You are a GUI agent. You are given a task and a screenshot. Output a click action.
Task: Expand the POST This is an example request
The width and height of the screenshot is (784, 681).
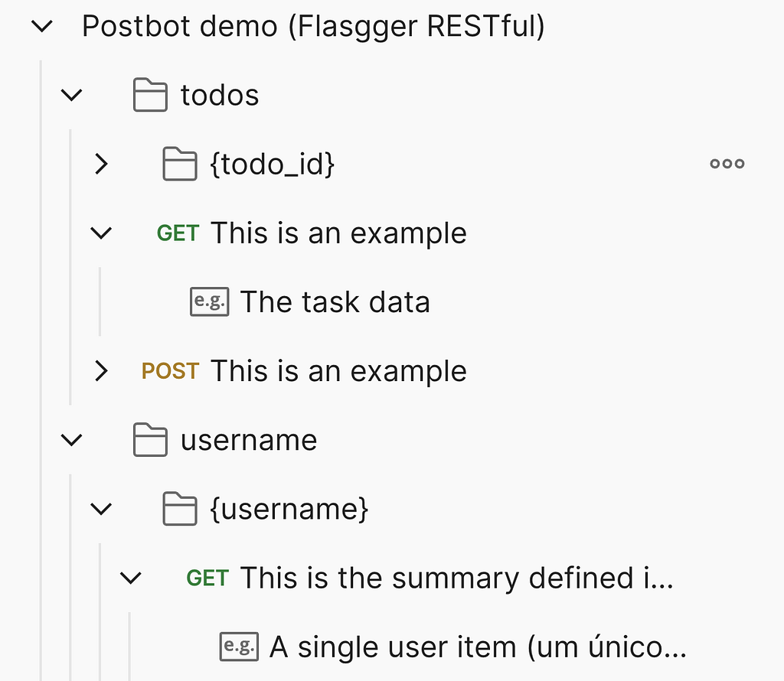102,371
